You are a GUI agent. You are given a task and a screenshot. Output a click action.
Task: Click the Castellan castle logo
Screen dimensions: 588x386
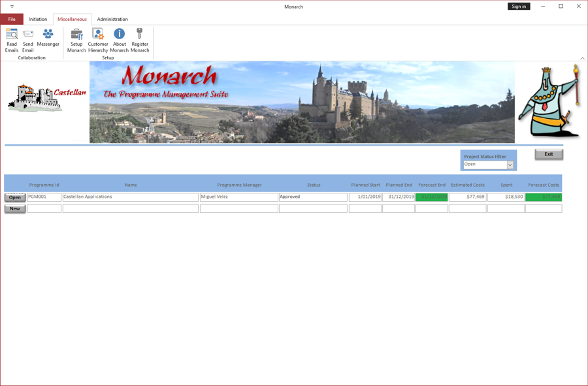(x=47, y=97)
